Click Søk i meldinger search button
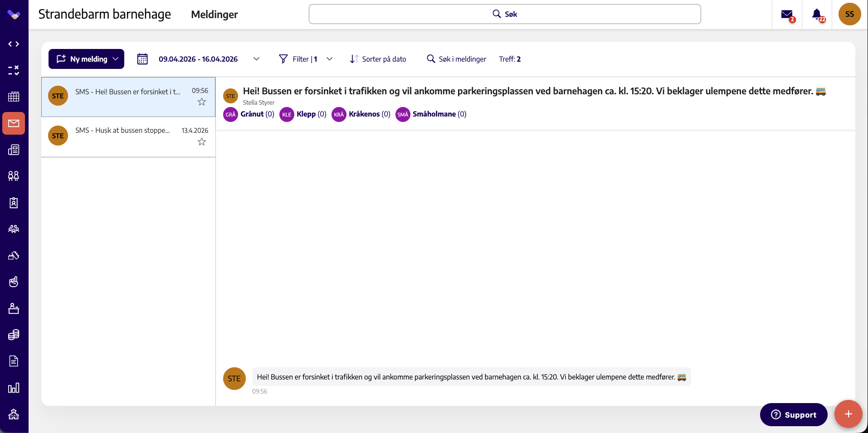868x433 pixels. pos(456,59)
